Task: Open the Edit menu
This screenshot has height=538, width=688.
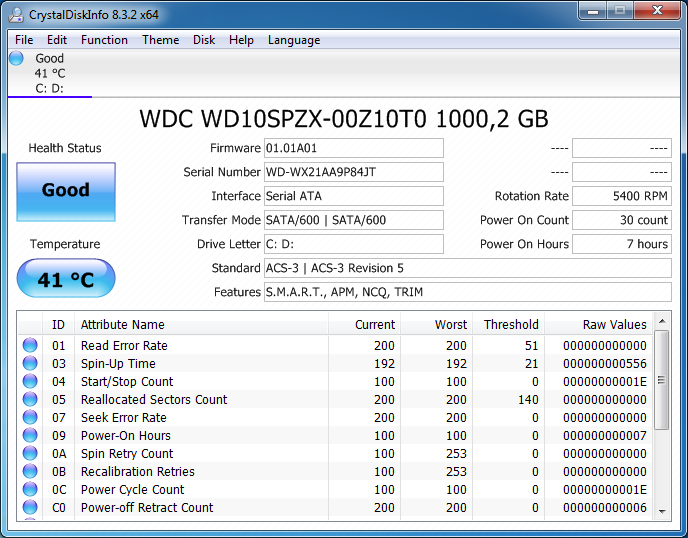Action: click(57, 40)
